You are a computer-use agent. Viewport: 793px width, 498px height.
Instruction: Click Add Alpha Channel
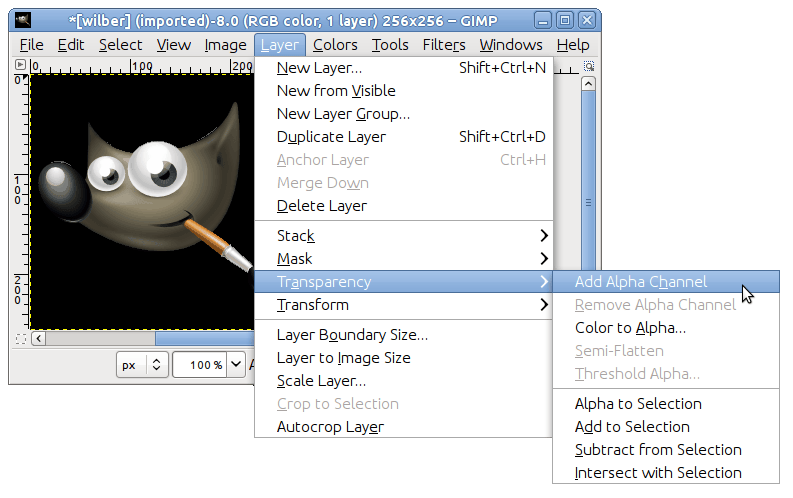coord(666,282)
